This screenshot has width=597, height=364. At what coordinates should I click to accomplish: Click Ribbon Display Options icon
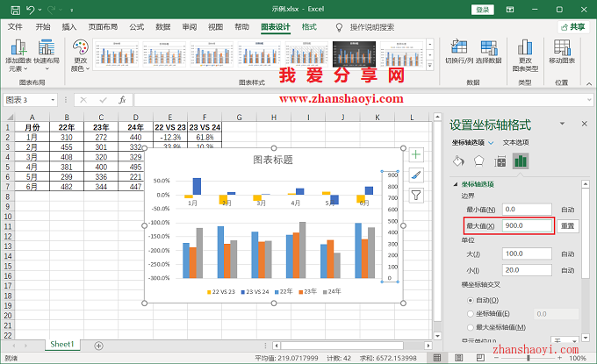click(x=510, y=10)
